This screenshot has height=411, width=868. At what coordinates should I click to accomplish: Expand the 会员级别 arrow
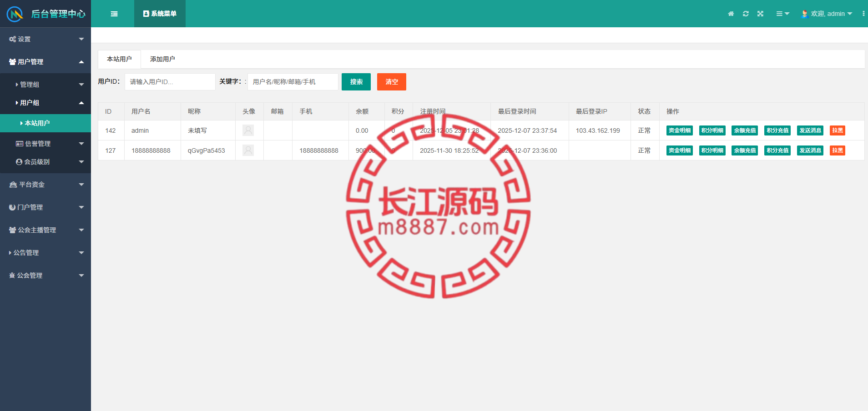81,162
